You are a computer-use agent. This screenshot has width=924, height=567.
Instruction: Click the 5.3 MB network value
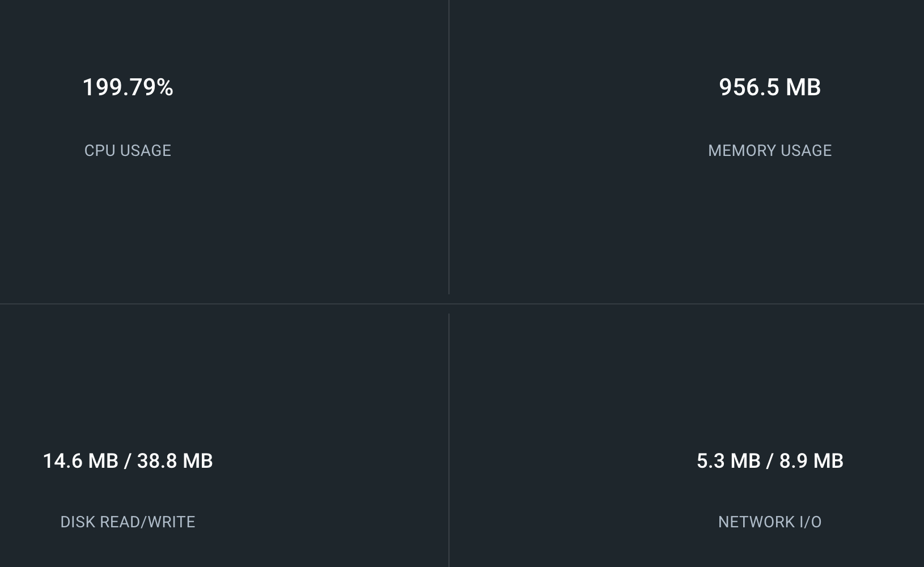[x=728, y=461]
